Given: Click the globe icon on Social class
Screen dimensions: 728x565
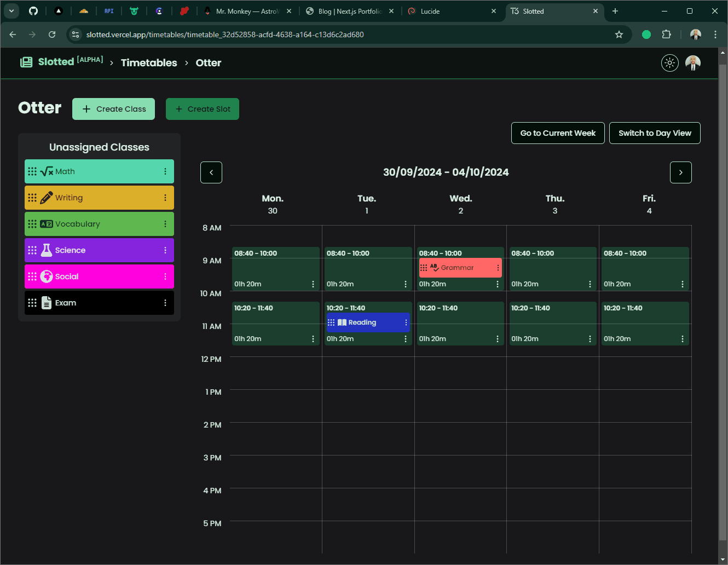Looking at the screenshot, I should [47, 276].
